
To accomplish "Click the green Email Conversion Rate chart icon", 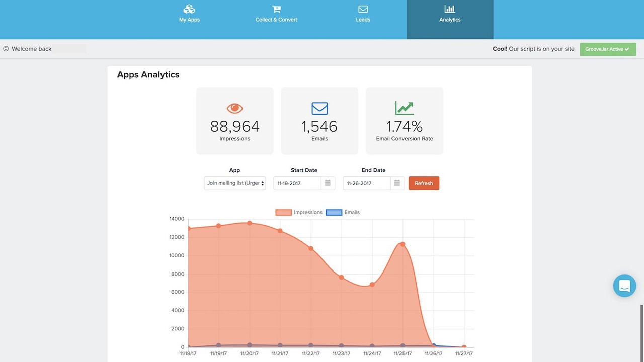I will tap(404, 108).
